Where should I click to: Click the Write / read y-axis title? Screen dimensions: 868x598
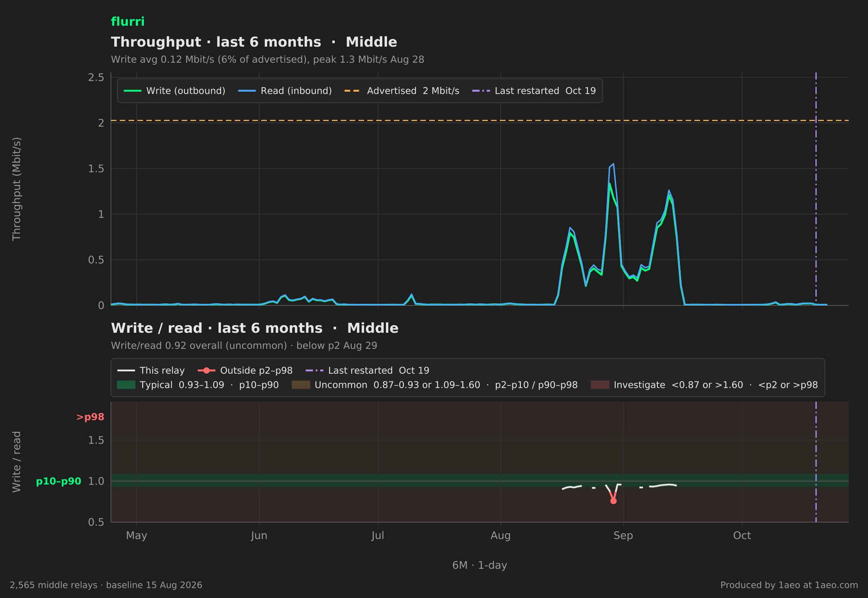[16, 462]
